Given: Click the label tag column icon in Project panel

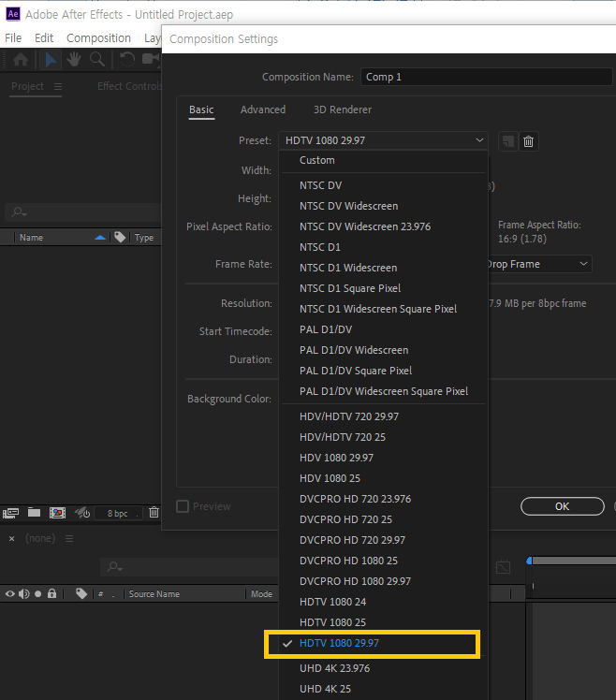Looking at the screenshot, I should [120, 237].
